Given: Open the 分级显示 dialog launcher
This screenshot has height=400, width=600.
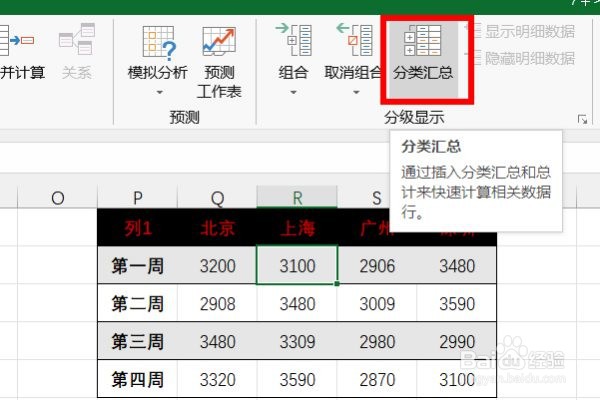Looking at the screenshot, I should [582, 120].
